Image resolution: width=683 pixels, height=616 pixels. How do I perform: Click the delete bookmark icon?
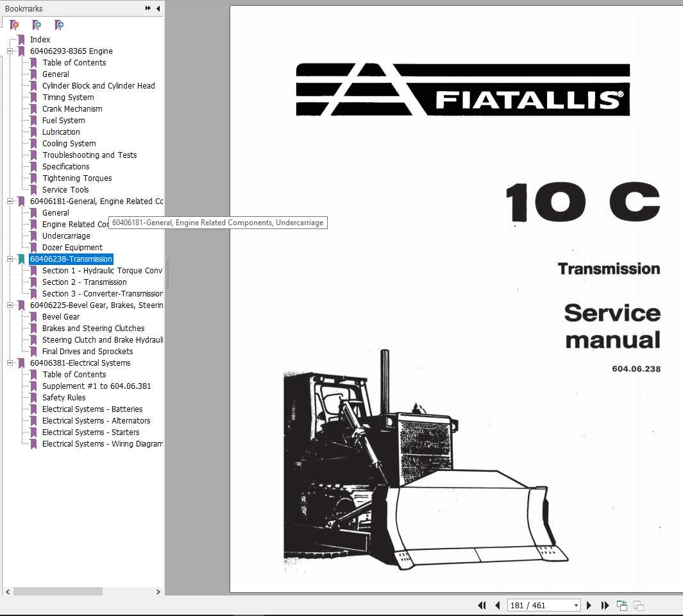pyautogui.click(x=14, y=25)
